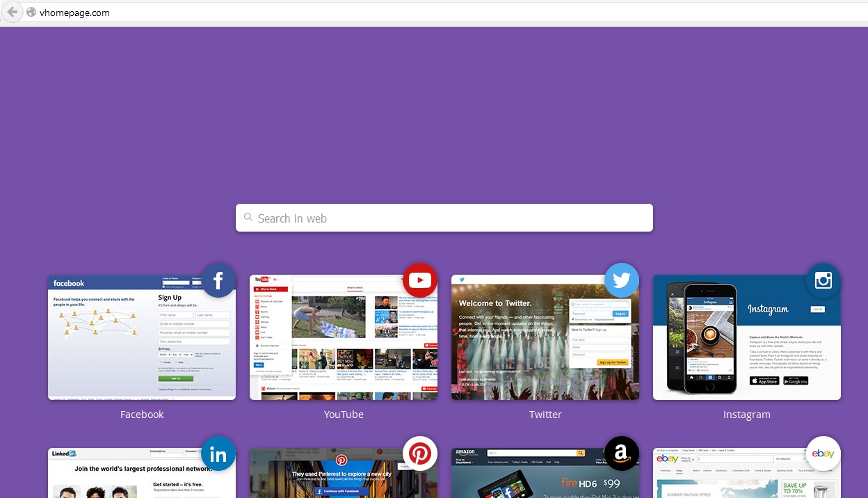Click the Twitter bird badge icon
The image size is (868, 498).
pyautogui.click(x=622, y=280)
